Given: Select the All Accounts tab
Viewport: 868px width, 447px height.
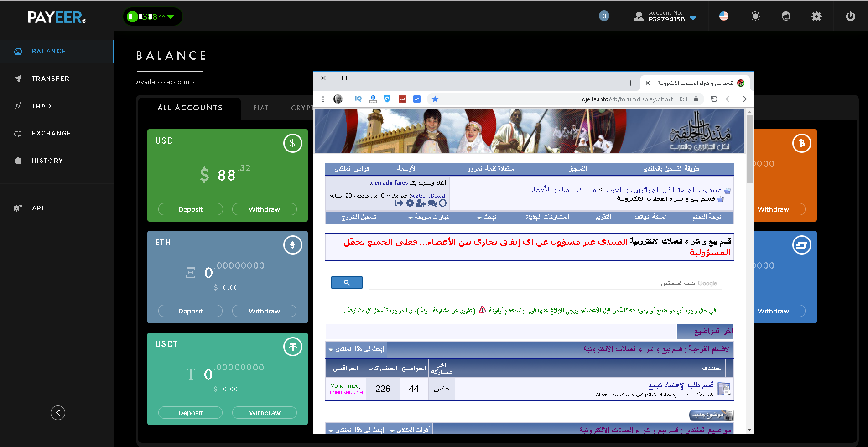Looking at the screenshot, I should click(x=190, y=108).
